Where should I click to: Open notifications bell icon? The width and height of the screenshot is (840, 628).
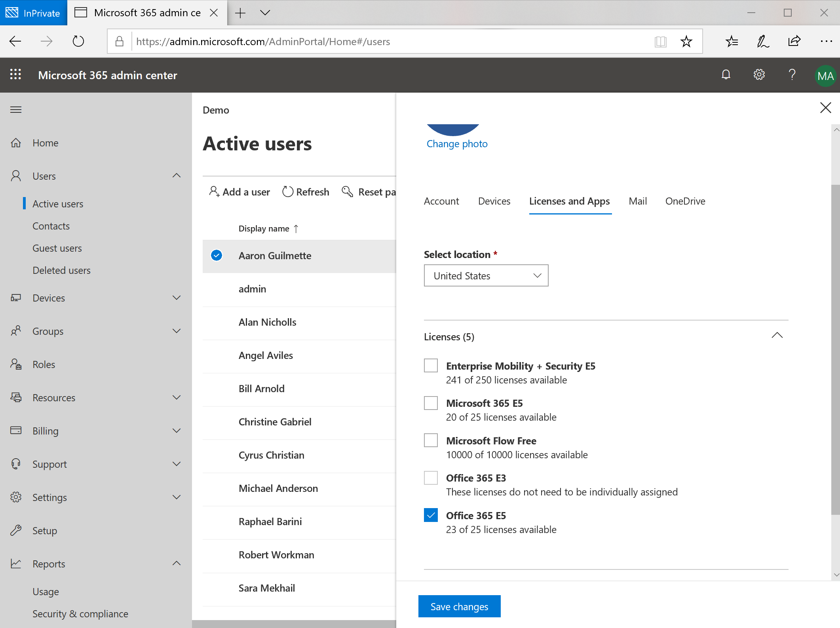coord(726,75)
